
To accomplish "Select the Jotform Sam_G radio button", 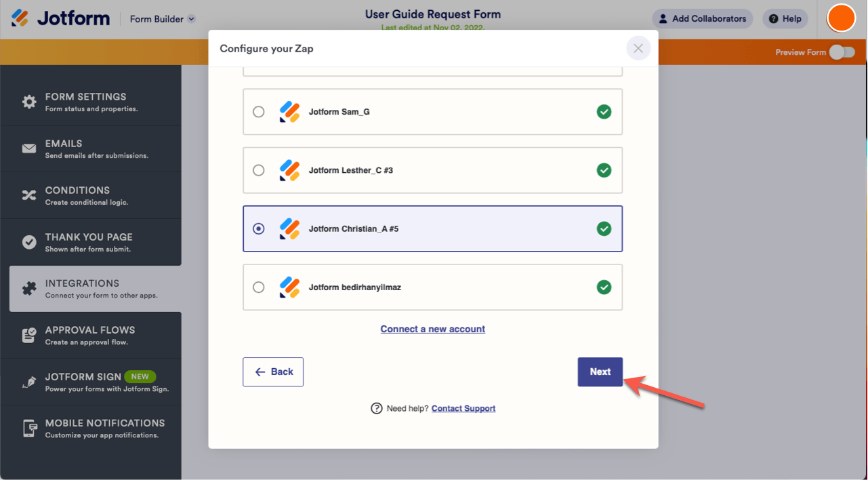I will coord(259,112).
